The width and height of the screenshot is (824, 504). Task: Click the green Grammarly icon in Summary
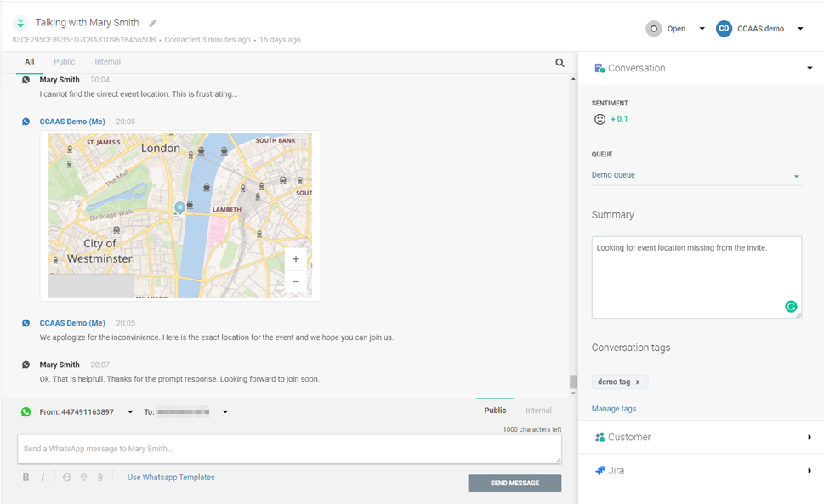click(791, 307)
